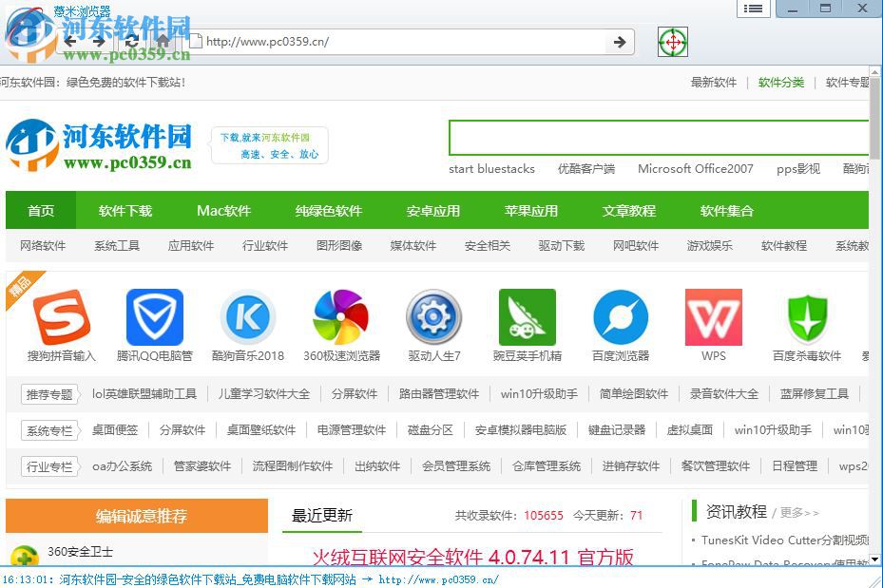Image resolution: width=883 pixels, height=588 pixels.
Task: Open the 安卓应用 navigation tab
Action: pyautogui.click(x=433, y=211)
